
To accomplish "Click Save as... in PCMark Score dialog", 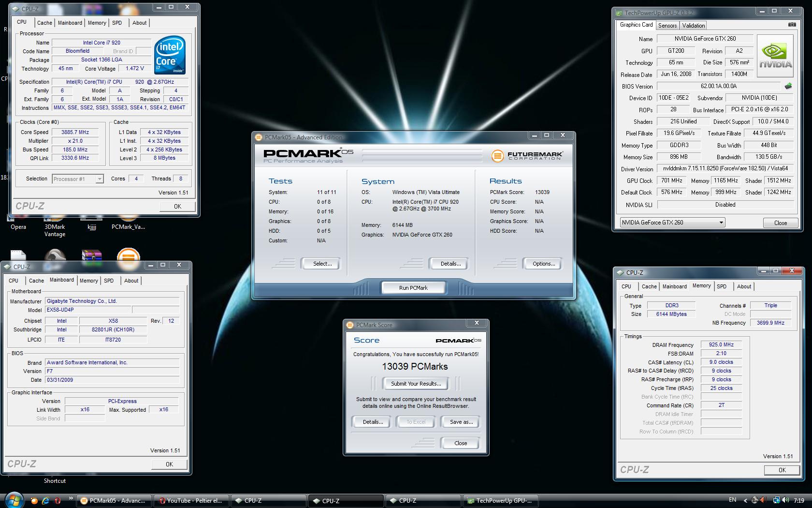I will [x=461, y=422].
